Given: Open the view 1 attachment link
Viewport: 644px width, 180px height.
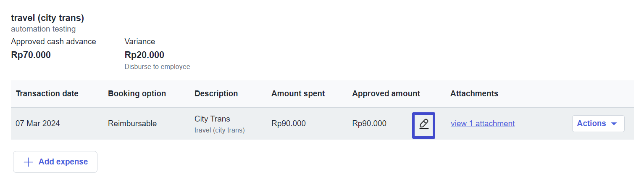Looking at the screenshot, I should [x=483, y=124].
